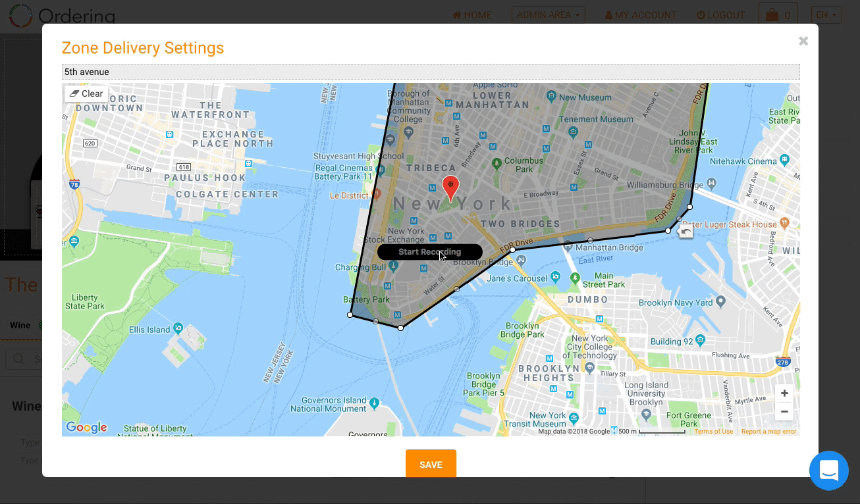The image size is (860, 504).
Task: Select polygon vertex next to the undo icon
Action: point(668,230)
